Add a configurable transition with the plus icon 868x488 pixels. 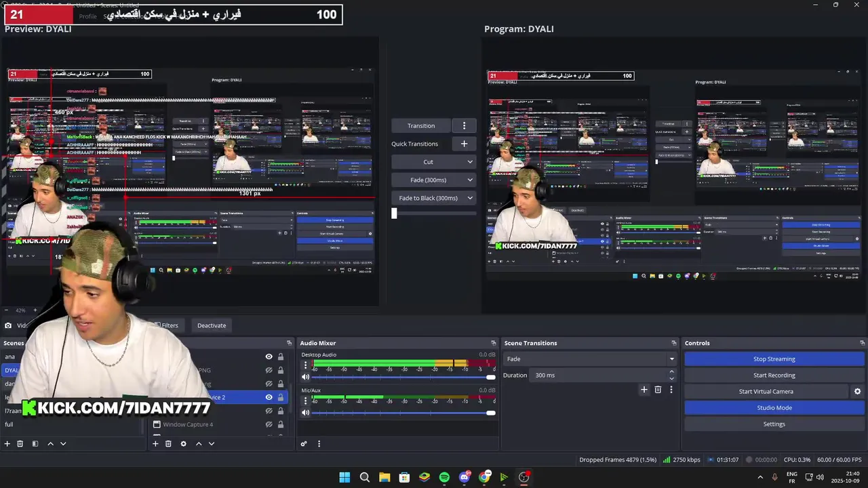click(644, 390)
